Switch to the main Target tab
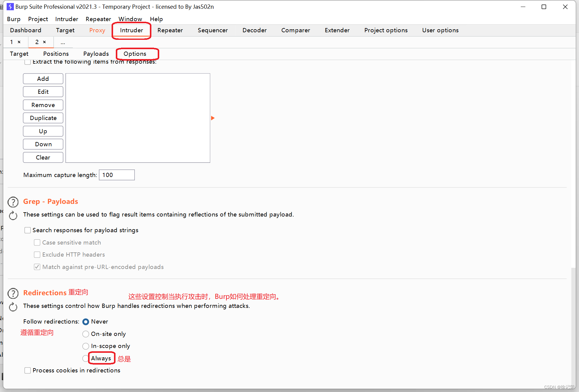 point(65,30)
